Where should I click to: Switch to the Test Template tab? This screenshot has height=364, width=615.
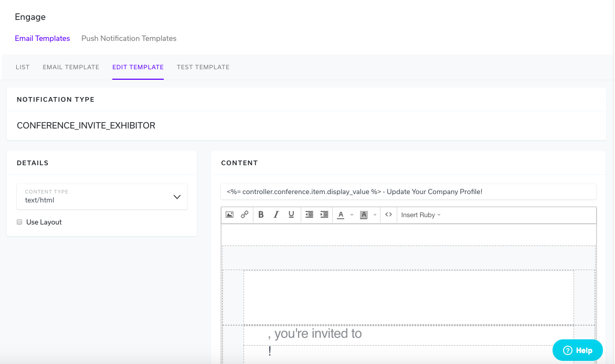[203, 67]
